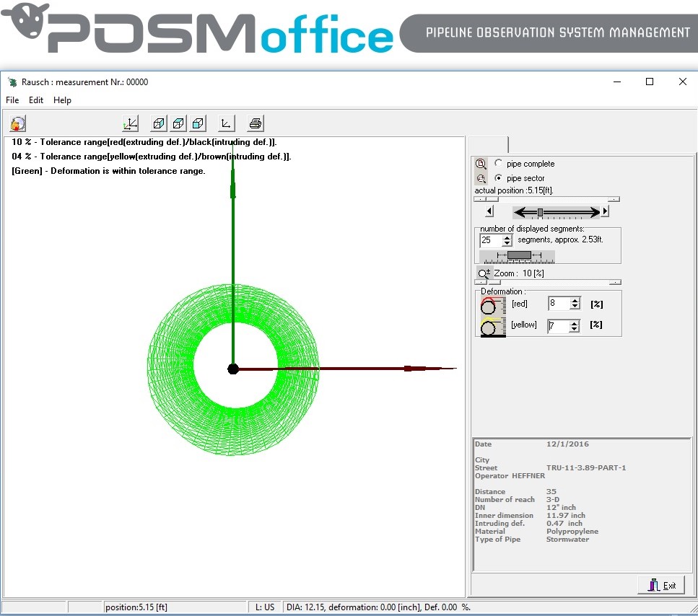The image size is (698, 616).
Task: Click the 'Polypropylene' material value
Action: (x=572, y=531)
